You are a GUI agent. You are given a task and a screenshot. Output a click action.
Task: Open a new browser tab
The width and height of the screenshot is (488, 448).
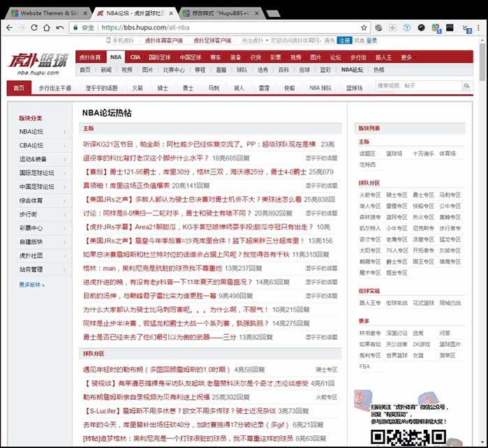[273, 13]
